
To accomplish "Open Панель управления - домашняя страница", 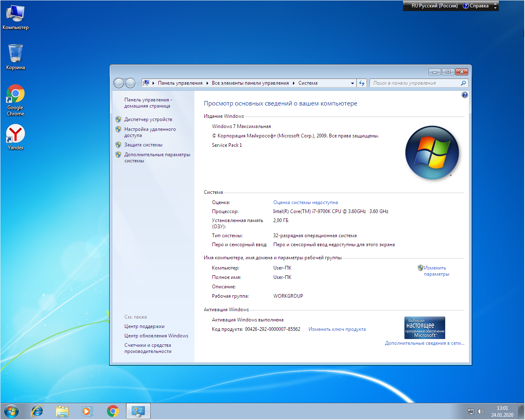I will coord(148,103).
